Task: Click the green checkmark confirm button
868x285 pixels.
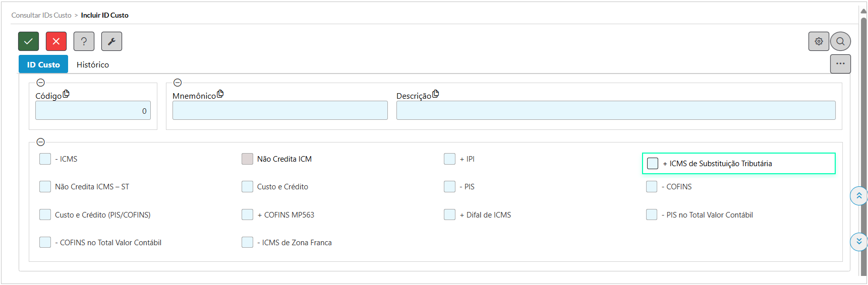Action: click(x=28, y=41)
